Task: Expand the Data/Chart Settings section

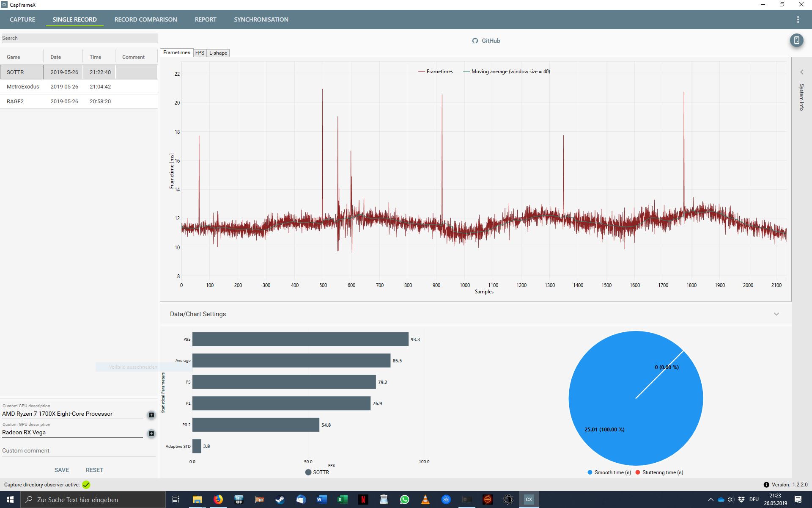Action: point(776,314)
